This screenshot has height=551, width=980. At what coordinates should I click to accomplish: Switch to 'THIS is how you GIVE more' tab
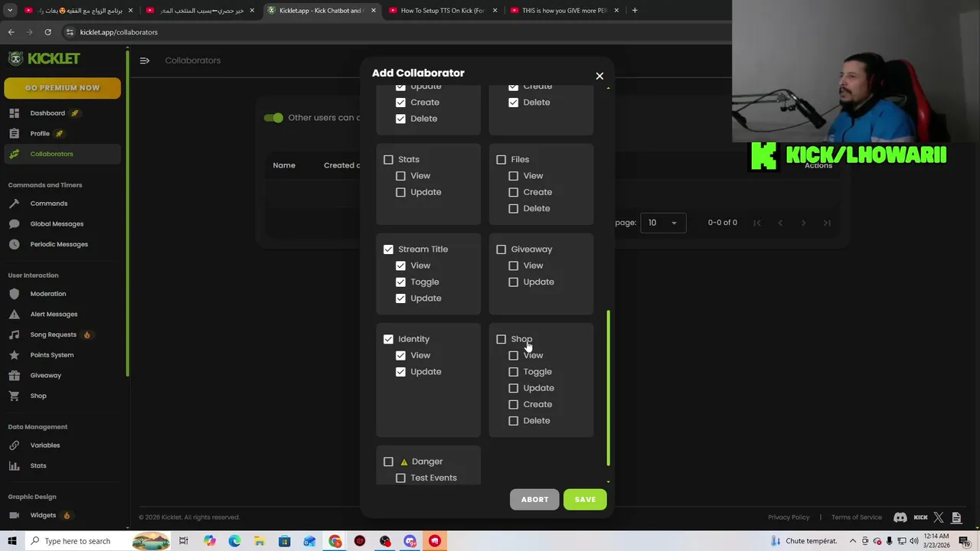point(563,11)
